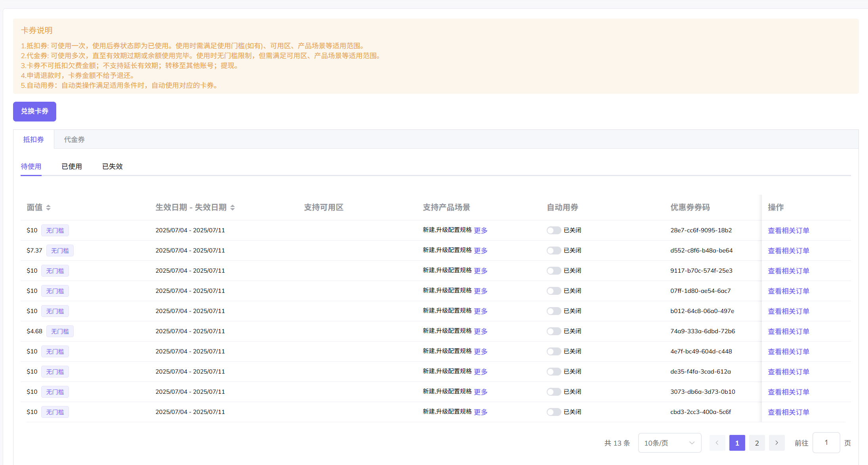Viewport: 868px width, 465px height.
Task: View related orders for coupon 9117-b70c-574f-25e3
Action: point(788,271)
